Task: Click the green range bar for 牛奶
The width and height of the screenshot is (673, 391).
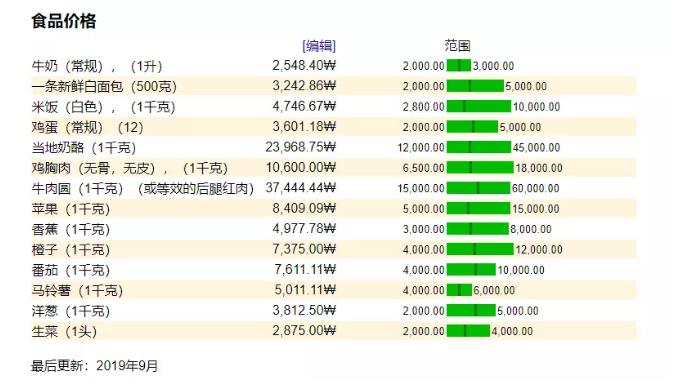Action: click(459, 65)
